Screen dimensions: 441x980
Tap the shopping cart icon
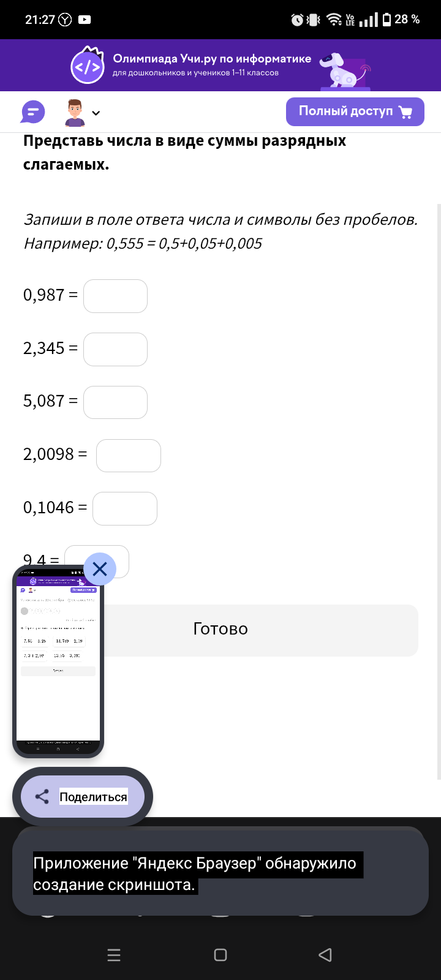click(x=405, y=111)
